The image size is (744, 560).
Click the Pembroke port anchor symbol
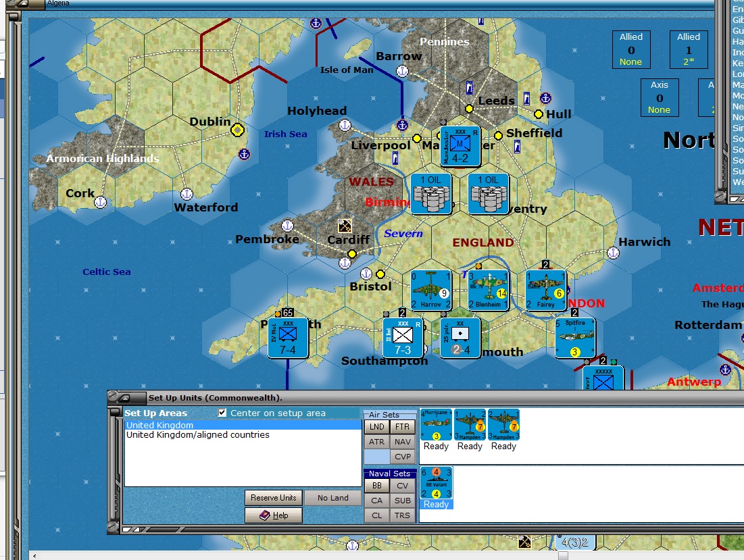288,226
